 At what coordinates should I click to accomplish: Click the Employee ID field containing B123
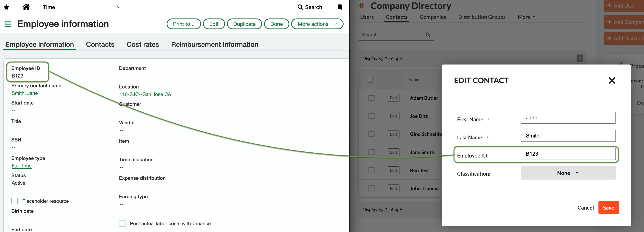(568, 154)
